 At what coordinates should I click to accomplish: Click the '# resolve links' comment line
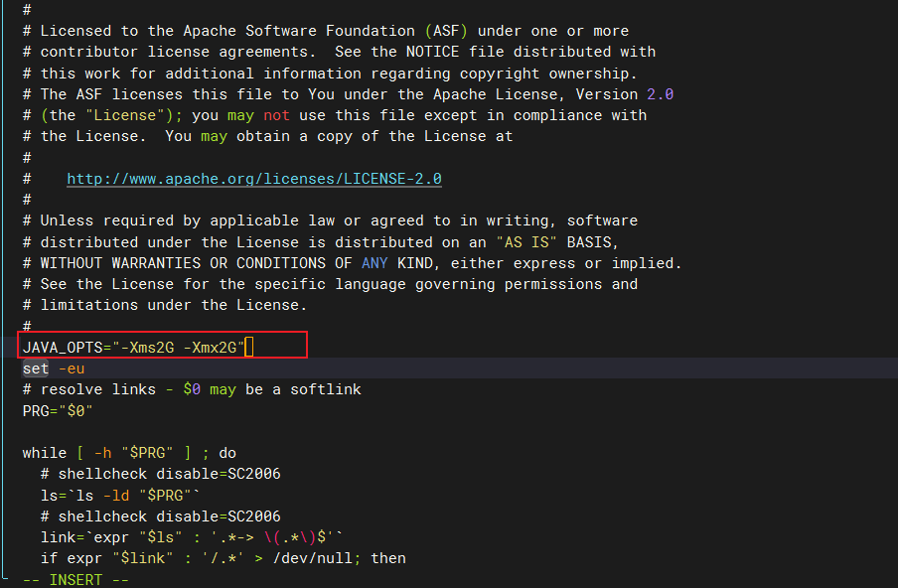[192, 389]
